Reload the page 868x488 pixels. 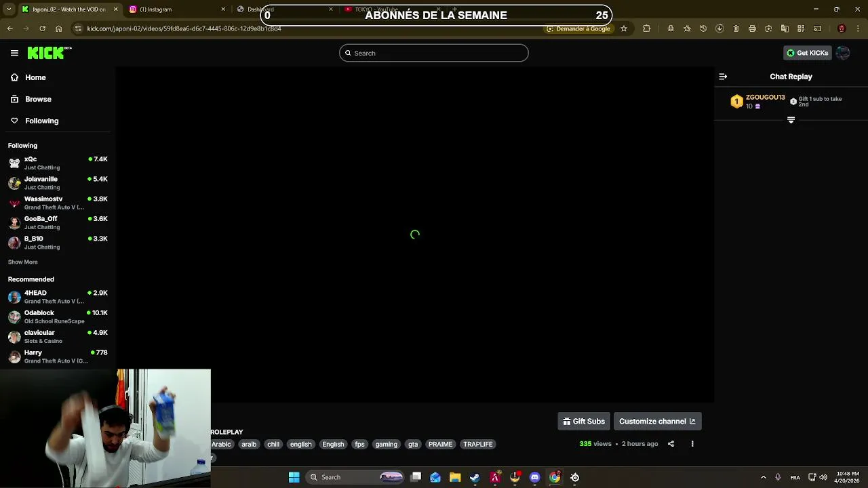point(42,28)
